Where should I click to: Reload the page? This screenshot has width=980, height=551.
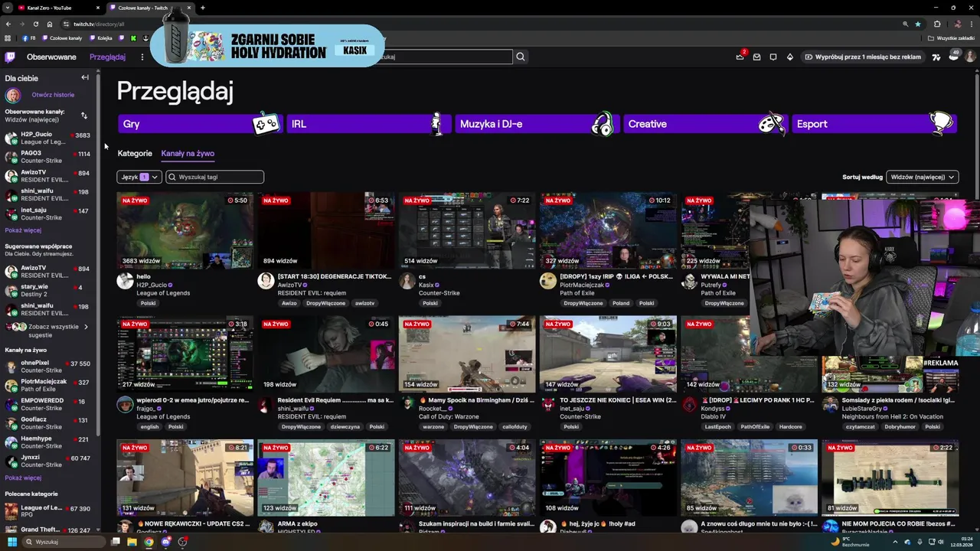coord(35,24)
